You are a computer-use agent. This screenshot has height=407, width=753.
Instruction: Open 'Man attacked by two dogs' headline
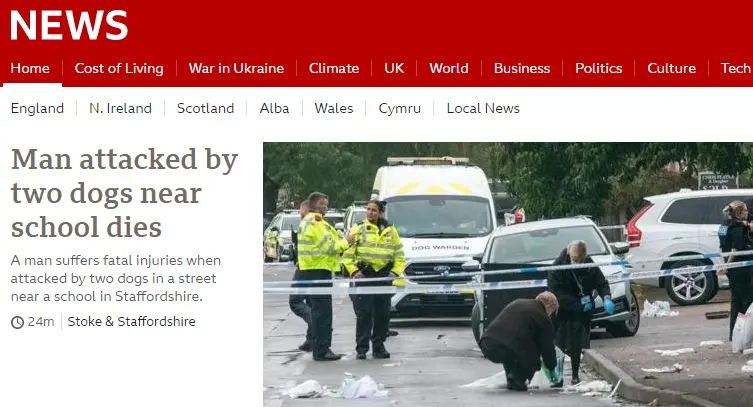coord(125,193)
